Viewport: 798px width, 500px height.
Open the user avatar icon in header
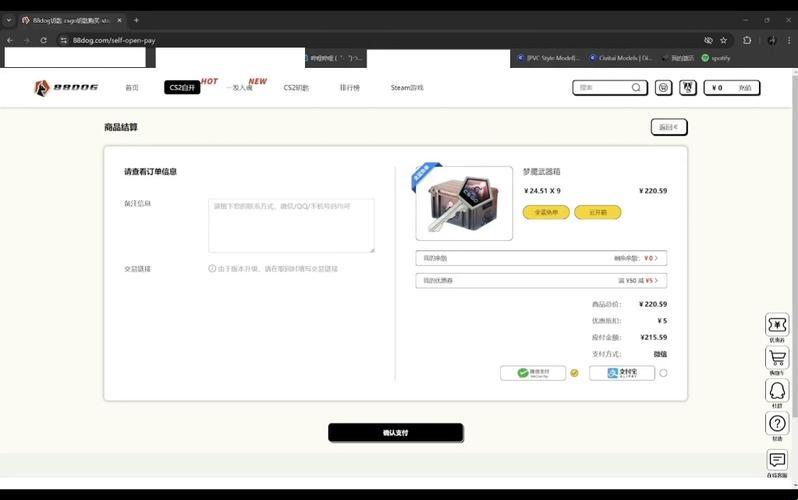688,88
